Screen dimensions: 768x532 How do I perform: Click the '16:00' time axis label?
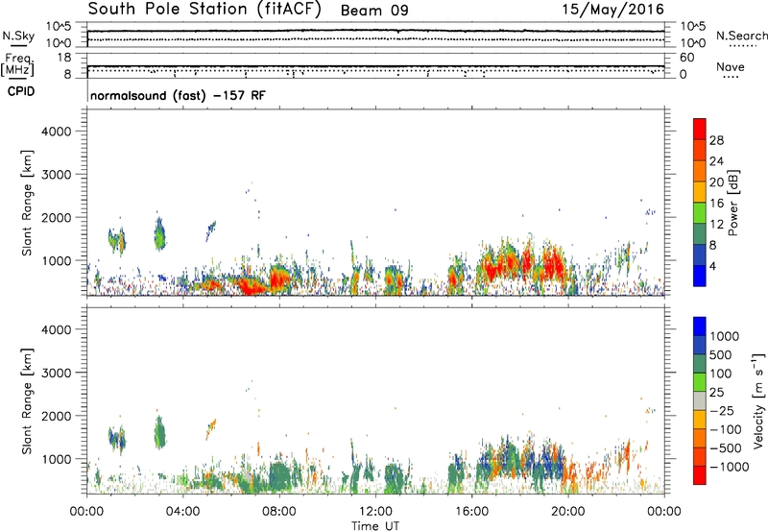pos(471,512)
